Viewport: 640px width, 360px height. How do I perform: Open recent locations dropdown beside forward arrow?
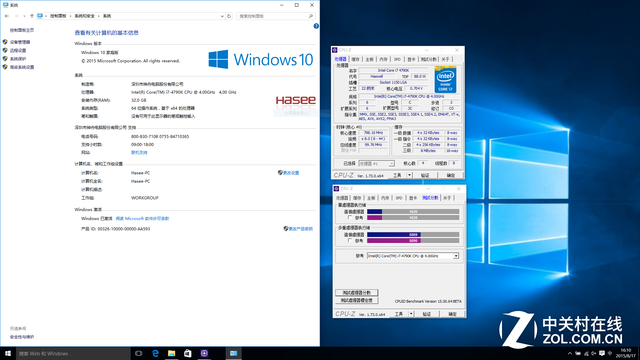(24, 16)
